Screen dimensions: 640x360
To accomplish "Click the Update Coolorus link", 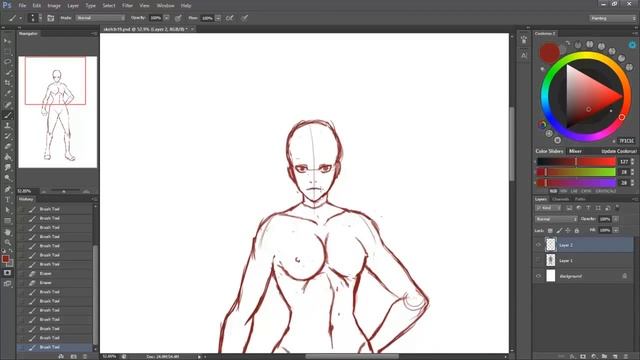I will click(x=619, y=151).
